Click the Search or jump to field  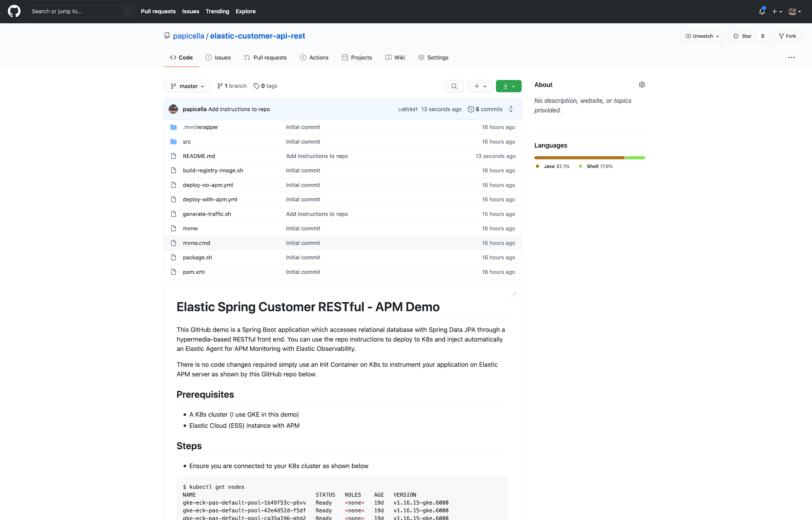pos(80,11)
